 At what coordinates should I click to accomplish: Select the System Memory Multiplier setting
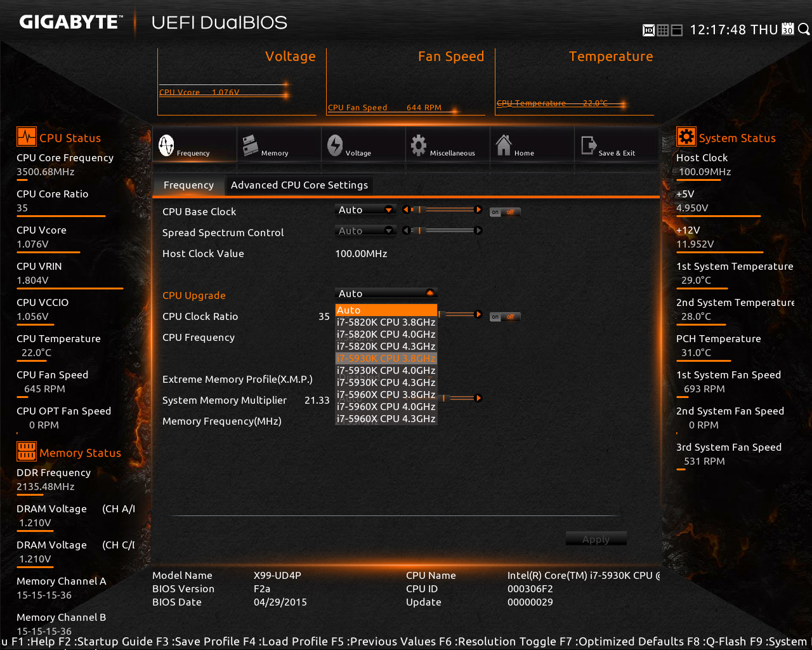click(225, 401)
